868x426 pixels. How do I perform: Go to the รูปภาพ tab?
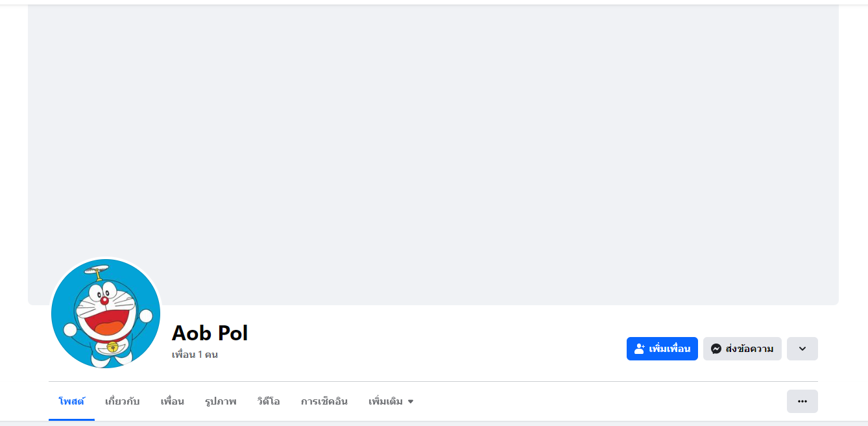221,401
